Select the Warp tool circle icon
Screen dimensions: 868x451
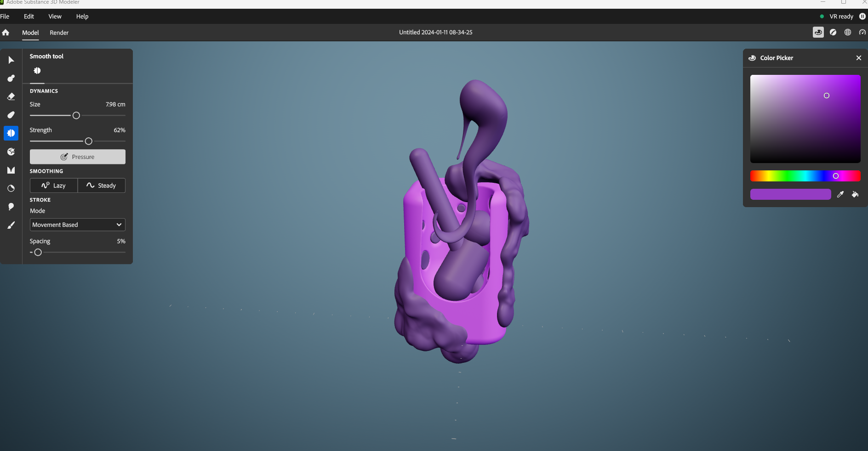click(11, 188)
